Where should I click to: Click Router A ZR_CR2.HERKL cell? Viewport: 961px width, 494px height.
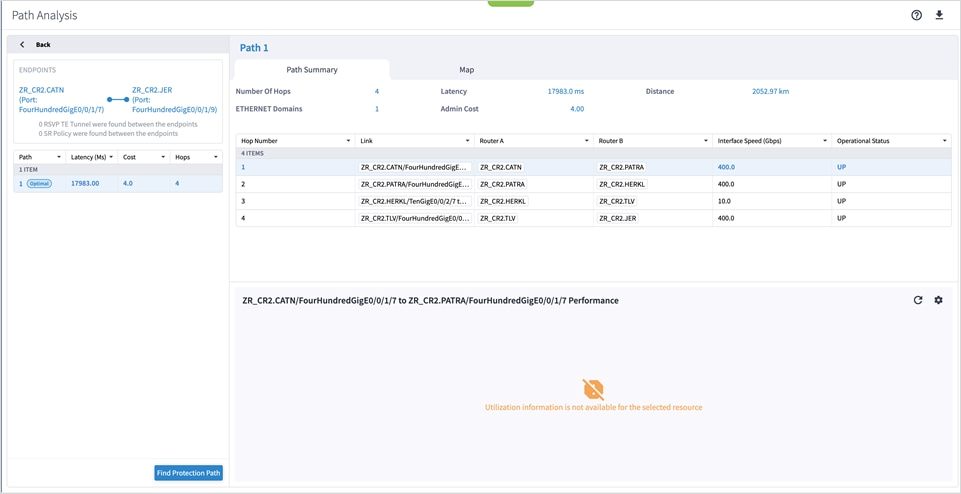(x=503, y=201)
